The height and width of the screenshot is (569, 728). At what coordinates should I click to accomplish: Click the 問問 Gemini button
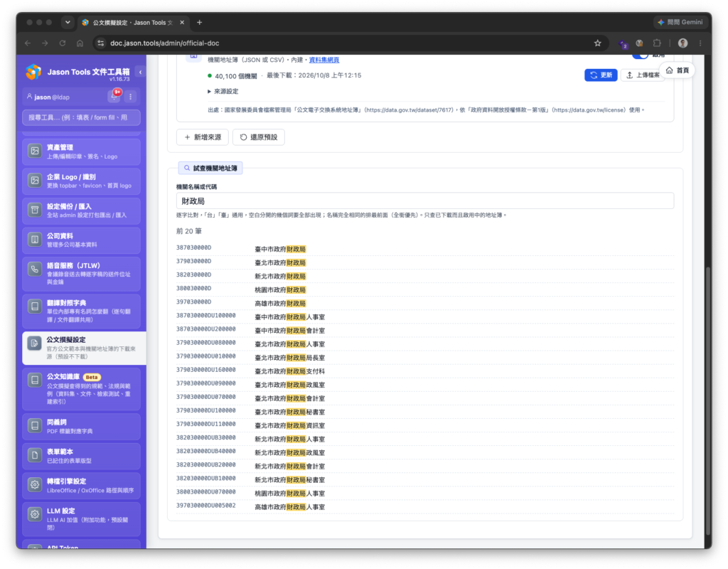coord(680,22)
